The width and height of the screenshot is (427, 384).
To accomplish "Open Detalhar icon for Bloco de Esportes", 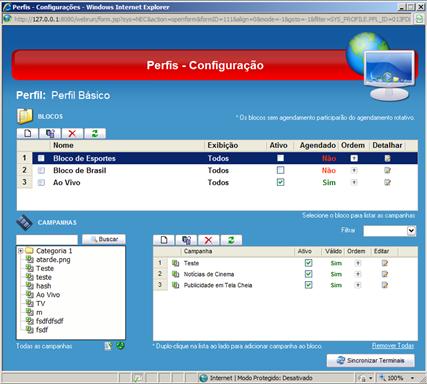I will click(x=387, y=158).
